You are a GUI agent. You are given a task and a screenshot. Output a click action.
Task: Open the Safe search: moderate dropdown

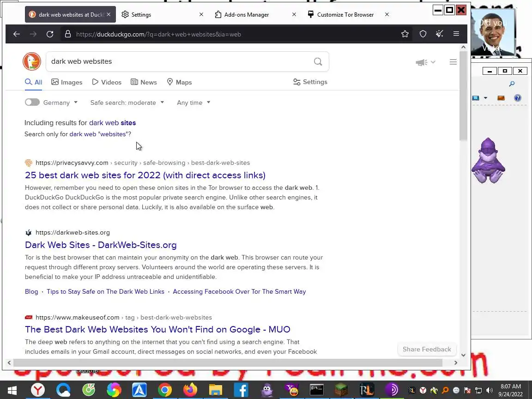pos(127,103)
